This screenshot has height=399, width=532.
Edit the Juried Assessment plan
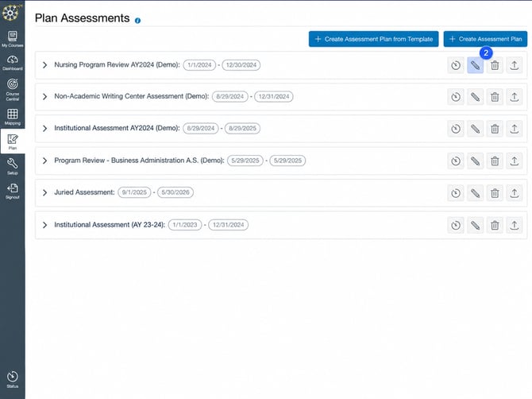coord(475,193)
